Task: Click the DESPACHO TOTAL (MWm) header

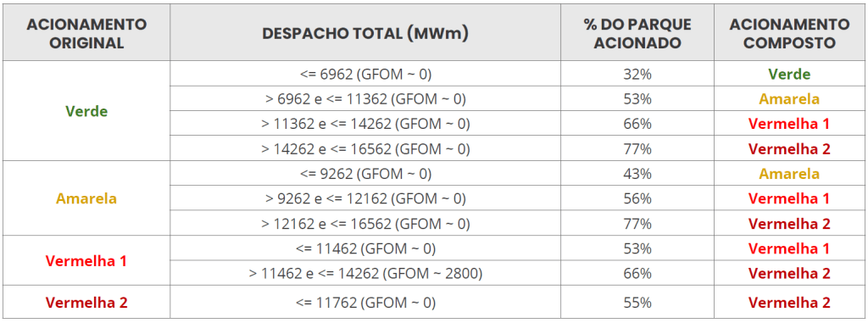Action: pos(365,33)
